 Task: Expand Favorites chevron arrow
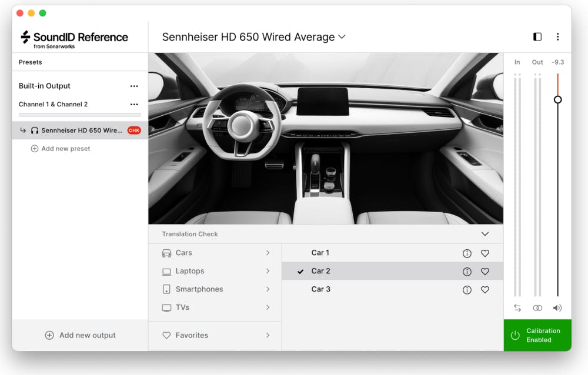point(268,335)
